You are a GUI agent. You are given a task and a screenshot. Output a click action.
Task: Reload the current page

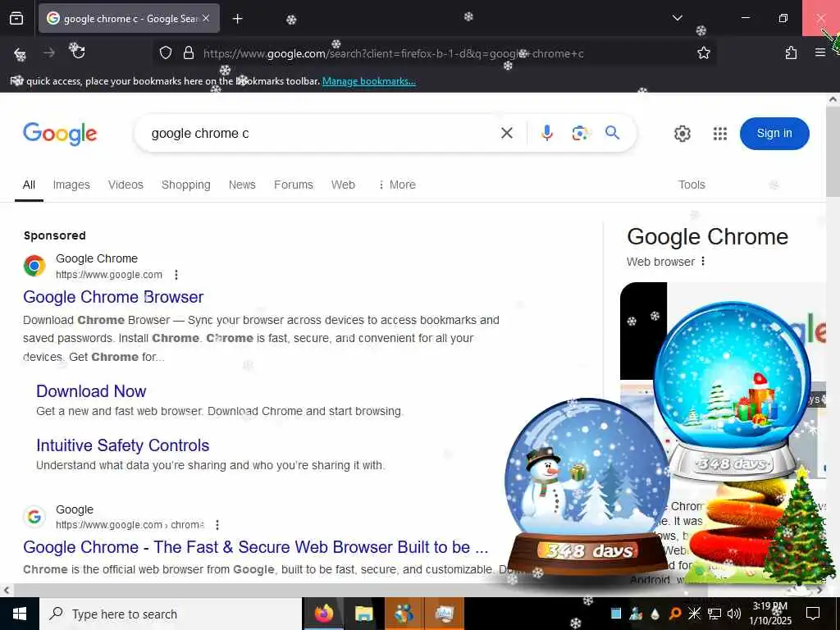(78, 52)
